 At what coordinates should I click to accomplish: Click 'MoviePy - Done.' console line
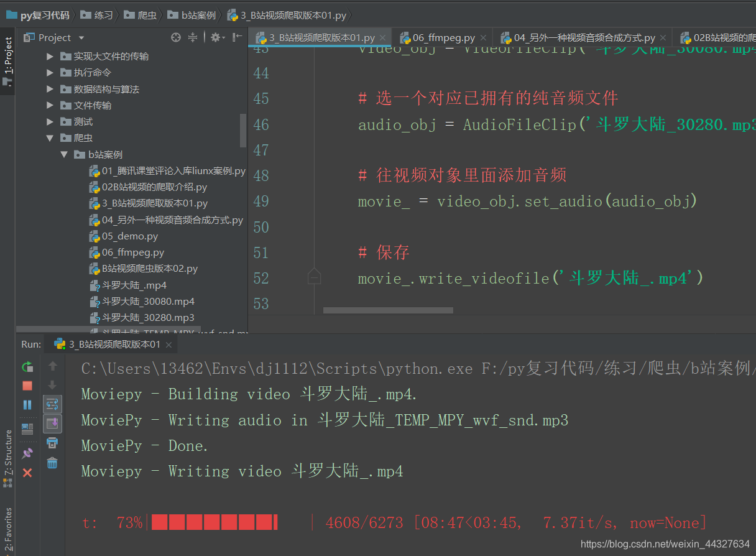pos(144,445)
